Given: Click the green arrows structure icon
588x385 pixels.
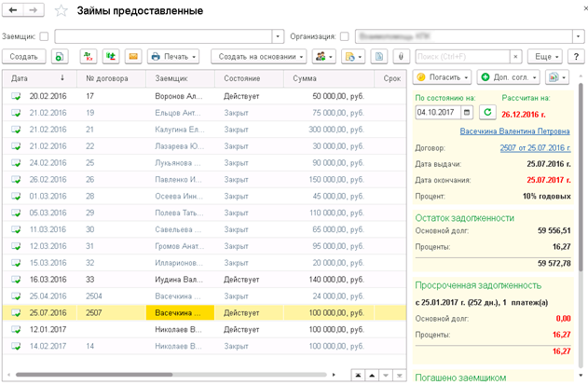Looking at the screenshot, I should click(111, 57).
